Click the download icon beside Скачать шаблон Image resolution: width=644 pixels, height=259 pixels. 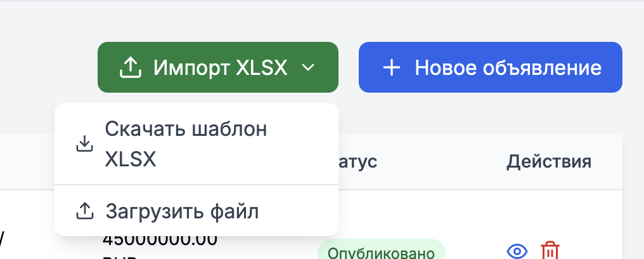[84, 144]
